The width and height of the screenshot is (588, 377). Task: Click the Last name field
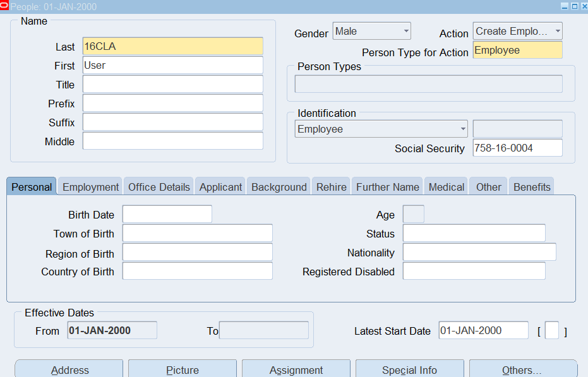(x=172, y=46)
